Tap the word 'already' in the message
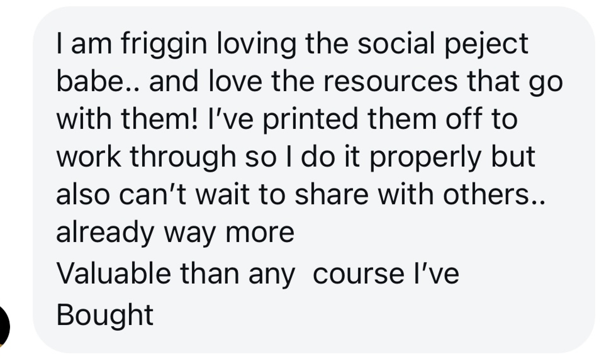604x364 pixels. [105, 233]
